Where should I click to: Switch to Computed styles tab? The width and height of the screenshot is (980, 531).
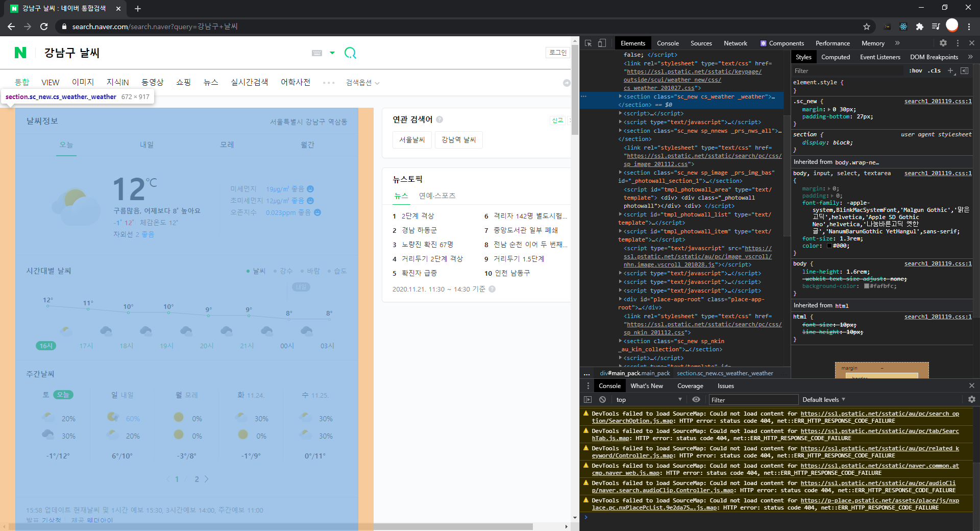click(x=836, y=57)
